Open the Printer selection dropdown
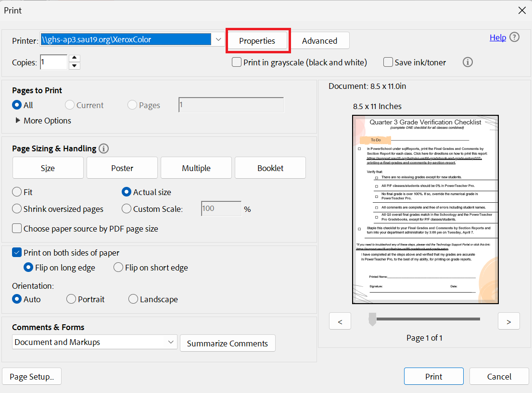The image size is (532, 393). (218, 40)
